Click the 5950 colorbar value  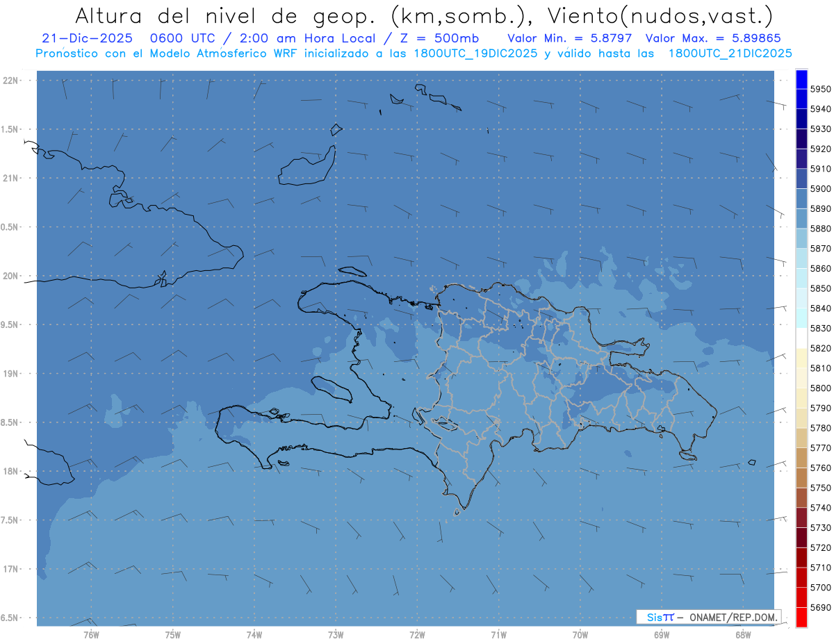(x=820, y=89)
